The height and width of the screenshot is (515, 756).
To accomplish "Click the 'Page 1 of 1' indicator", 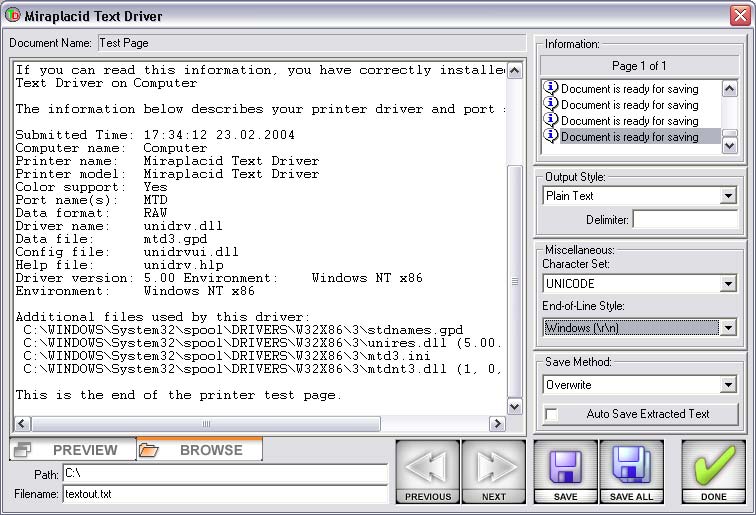I will tap(639, 66).
